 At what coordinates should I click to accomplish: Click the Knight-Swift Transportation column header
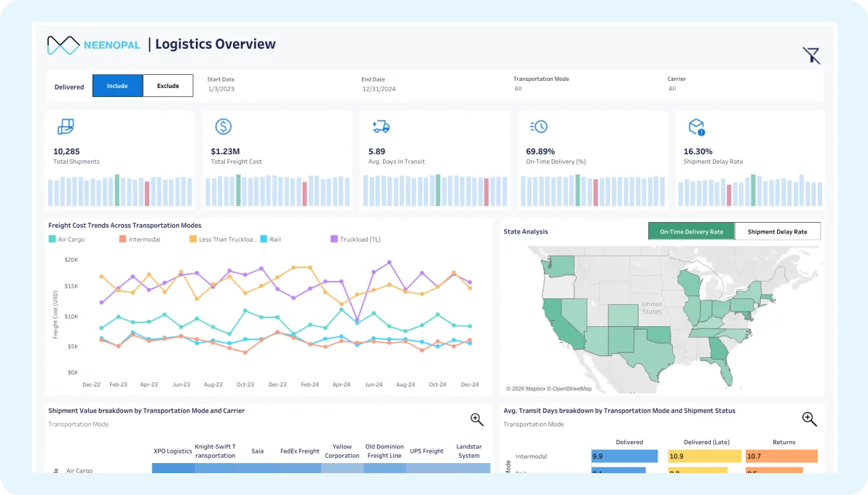pos(216,451)
